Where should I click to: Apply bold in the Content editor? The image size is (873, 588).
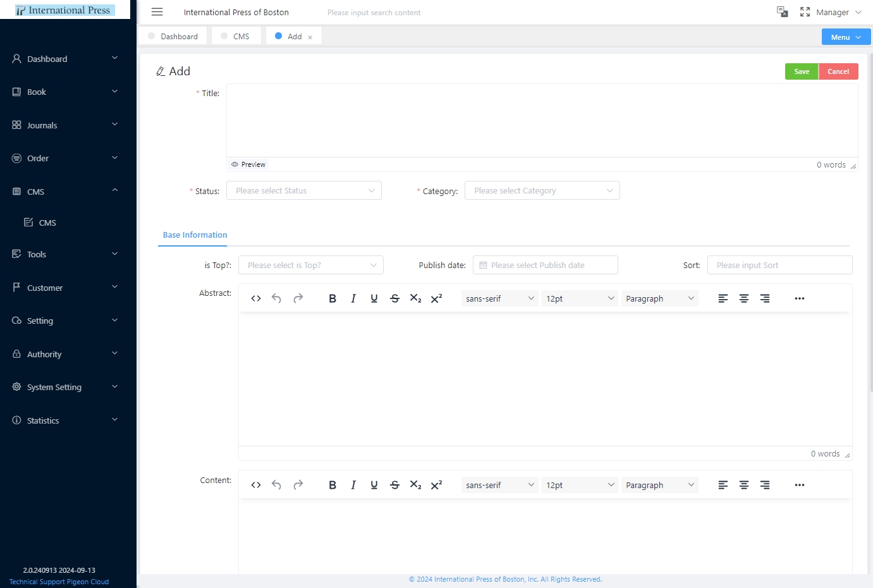(x=333, y=485)
